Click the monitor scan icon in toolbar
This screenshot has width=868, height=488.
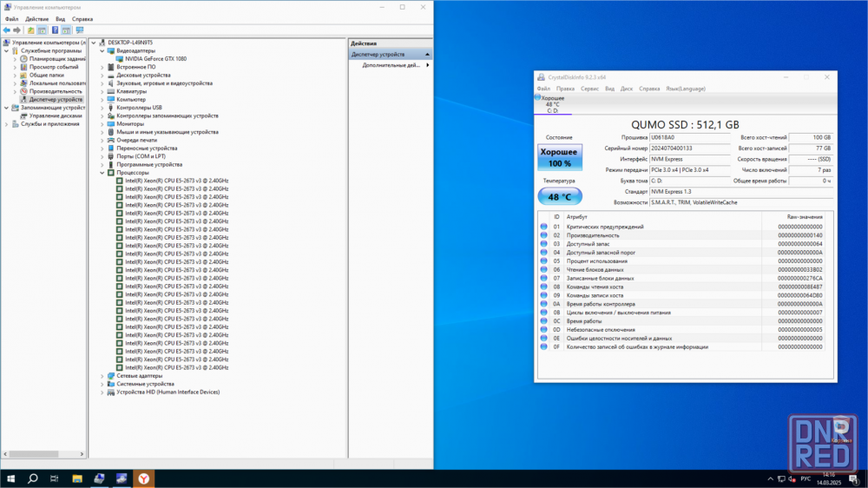click(79, 30)
